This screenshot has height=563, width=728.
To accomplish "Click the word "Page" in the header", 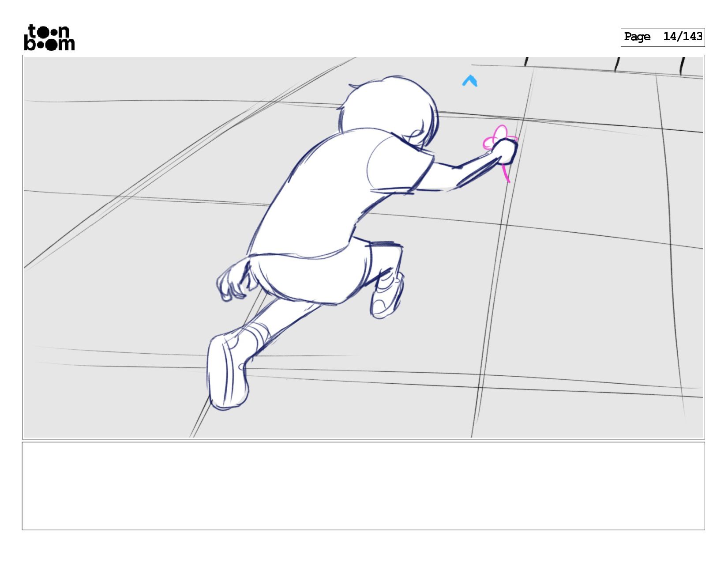I will click(637, 37).
